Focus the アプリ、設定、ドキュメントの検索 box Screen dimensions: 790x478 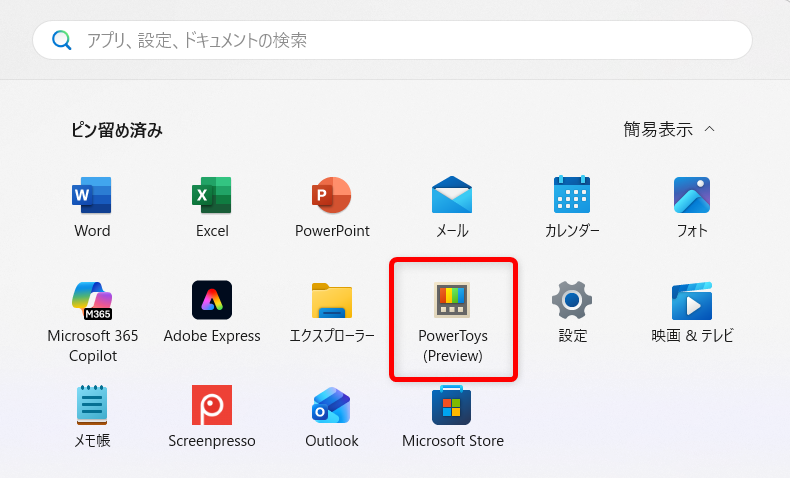392,40
